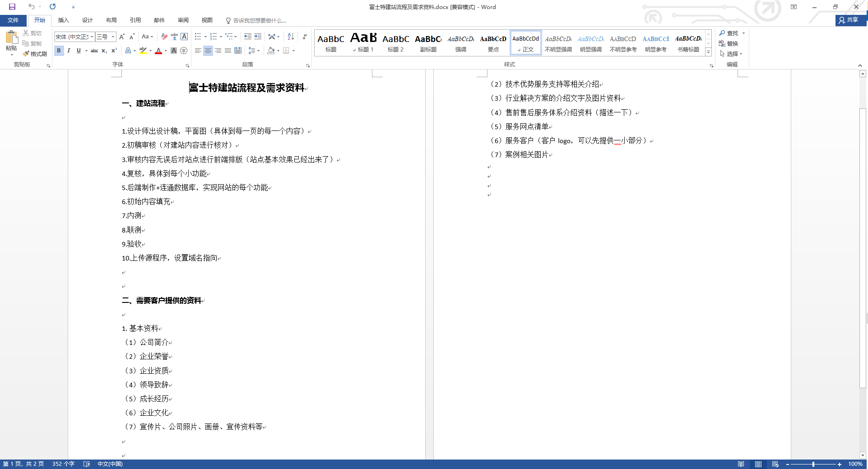868x469 pixels.
Task: Center-align the paragraph
Action: pyautogui.click(x=208, y=51)
